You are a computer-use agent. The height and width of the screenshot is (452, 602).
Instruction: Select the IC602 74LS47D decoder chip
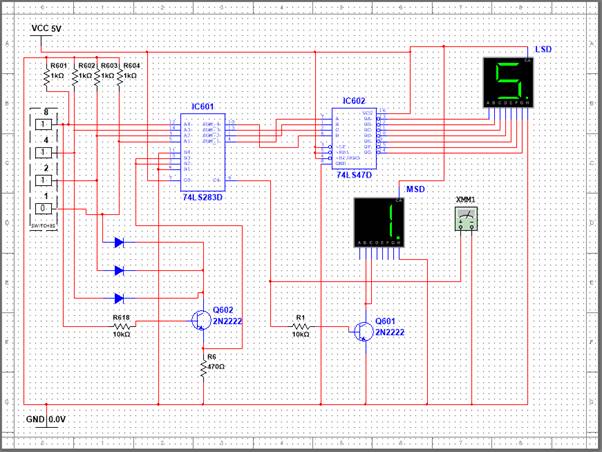[x=354, y=139]
